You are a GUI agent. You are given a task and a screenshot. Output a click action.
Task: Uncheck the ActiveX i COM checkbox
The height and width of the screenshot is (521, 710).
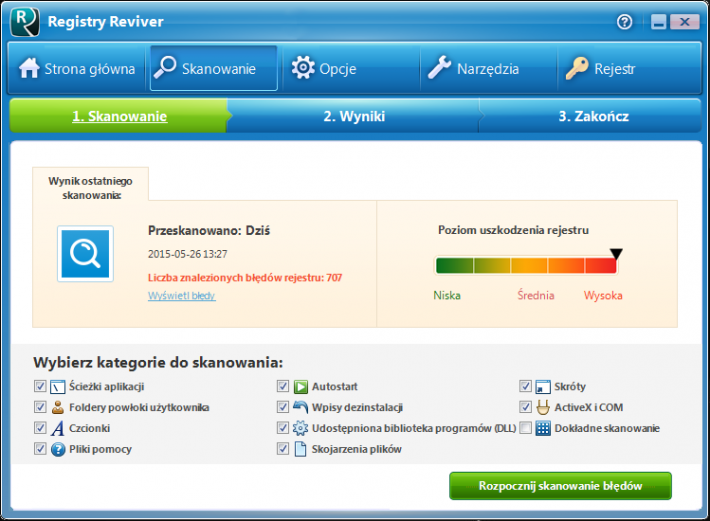[525, 407]
